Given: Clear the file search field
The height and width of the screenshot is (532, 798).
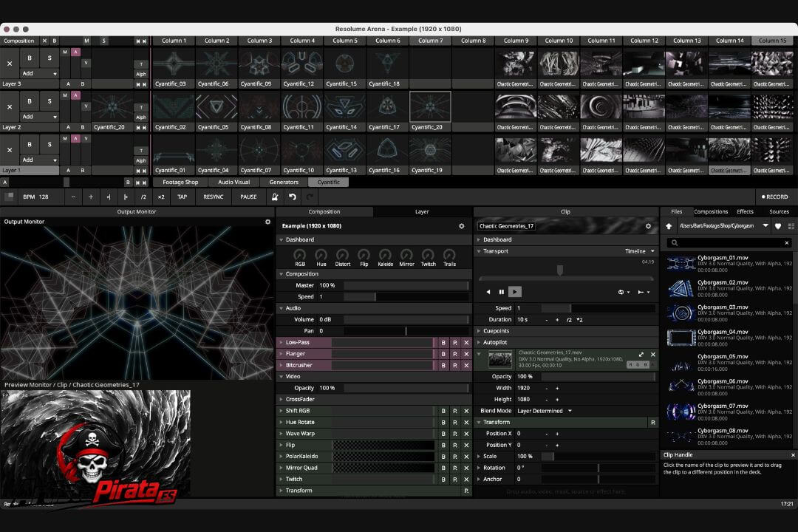Looking at the screenshot, I should point(787,243).
